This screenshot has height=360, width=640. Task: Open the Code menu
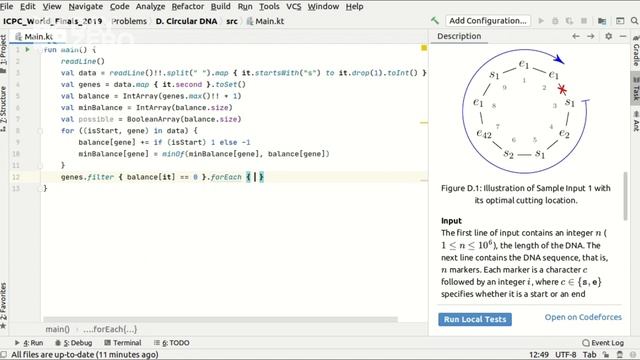coord(120,7)
